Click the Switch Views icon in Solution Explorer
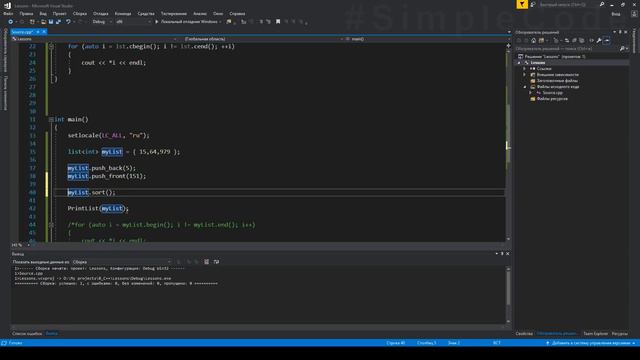This screenshot has width=640, height=360. click(541, 40)
